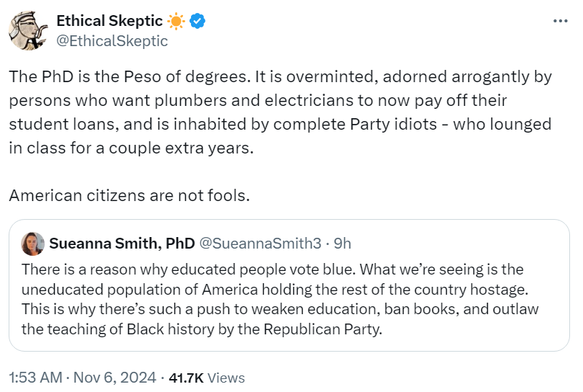
Task: Open the Ethical Skeptic display name link
Action: tap(109, 22)
